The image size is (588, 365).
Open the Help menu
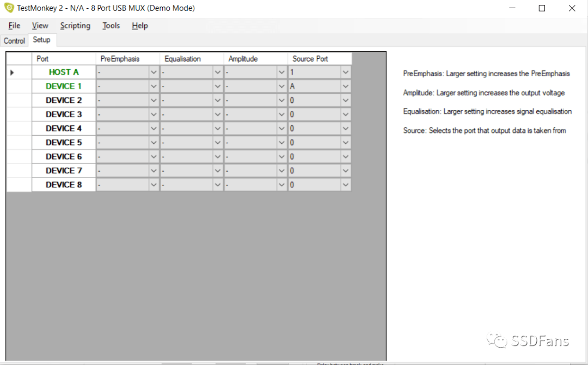tap(139, 26)
